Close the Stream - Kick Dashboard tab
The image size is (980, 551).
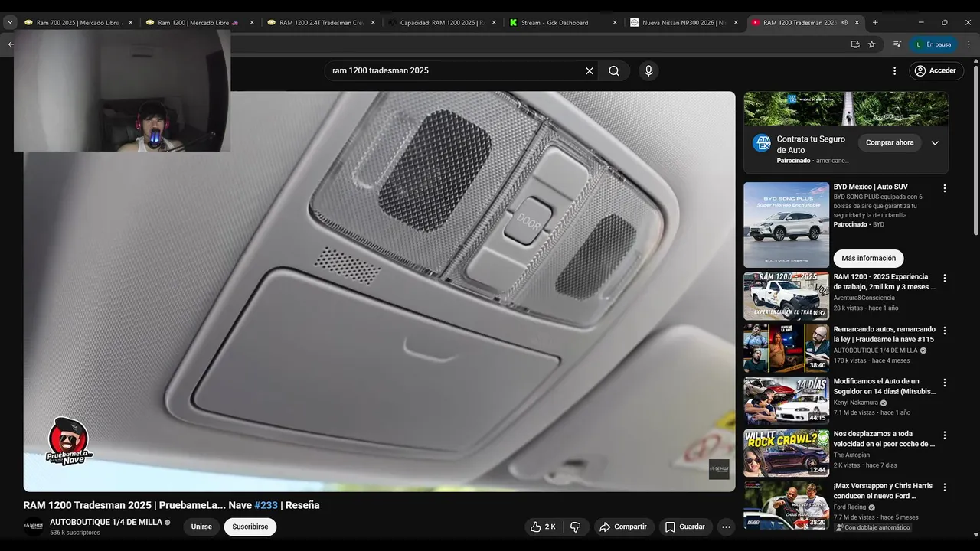click(615, 23)
